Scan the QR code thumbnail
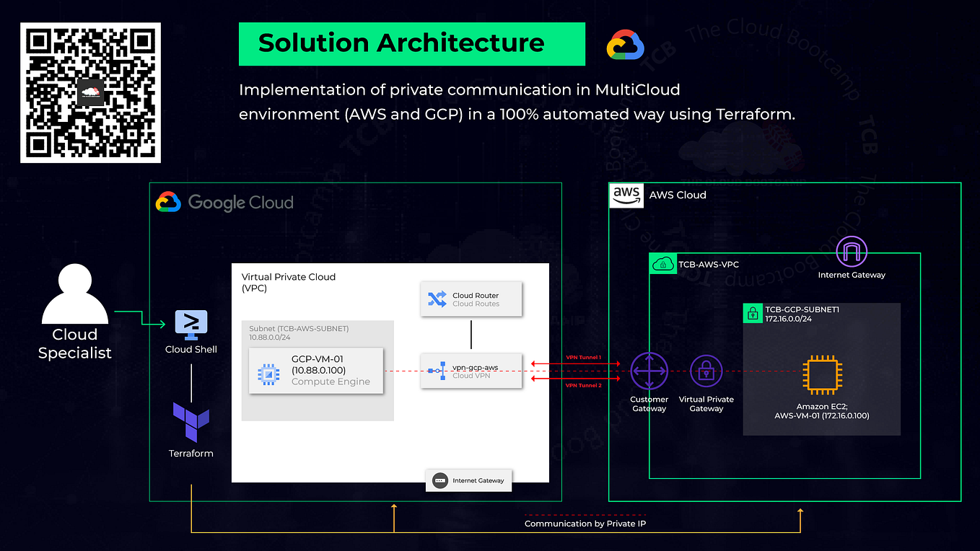The image size is (980, 551). click(x=89, y=92)
